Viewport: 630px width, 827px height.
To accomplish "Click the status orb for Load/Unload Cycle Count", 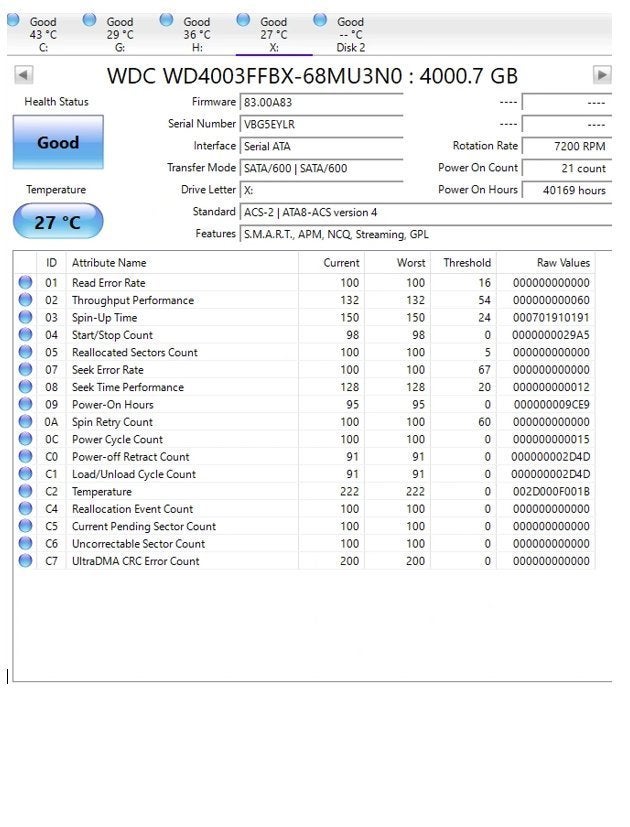I will tap(25, 474).
